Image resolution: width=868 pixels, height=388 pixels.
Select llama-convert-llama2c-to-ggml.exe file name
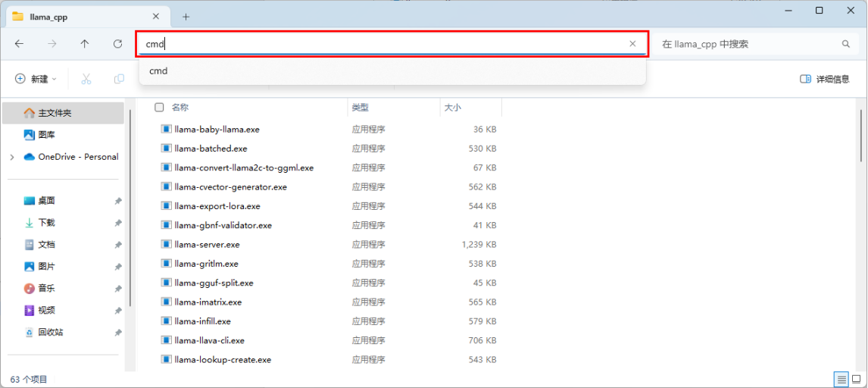coord(244,167)
